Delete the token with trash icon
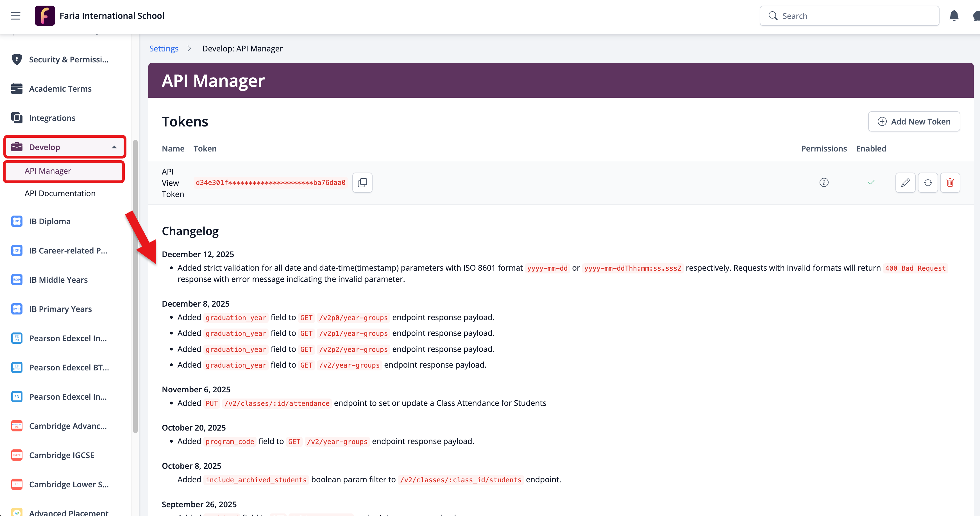 pos(950,183)
